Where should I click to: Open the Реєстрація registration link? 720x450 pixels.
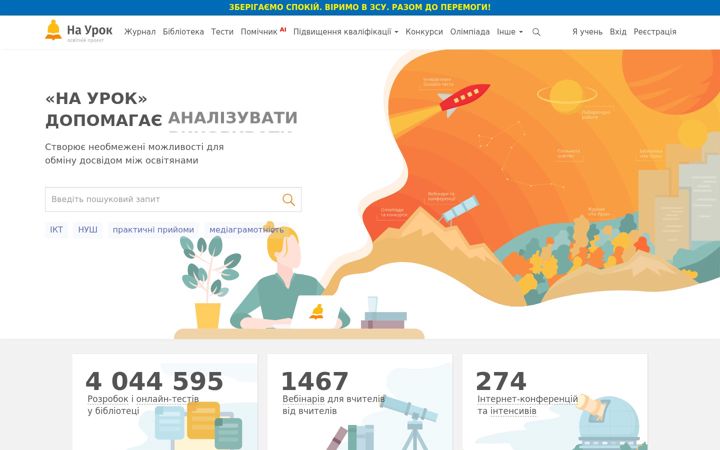pyautogui.click(x=654, y=32)
